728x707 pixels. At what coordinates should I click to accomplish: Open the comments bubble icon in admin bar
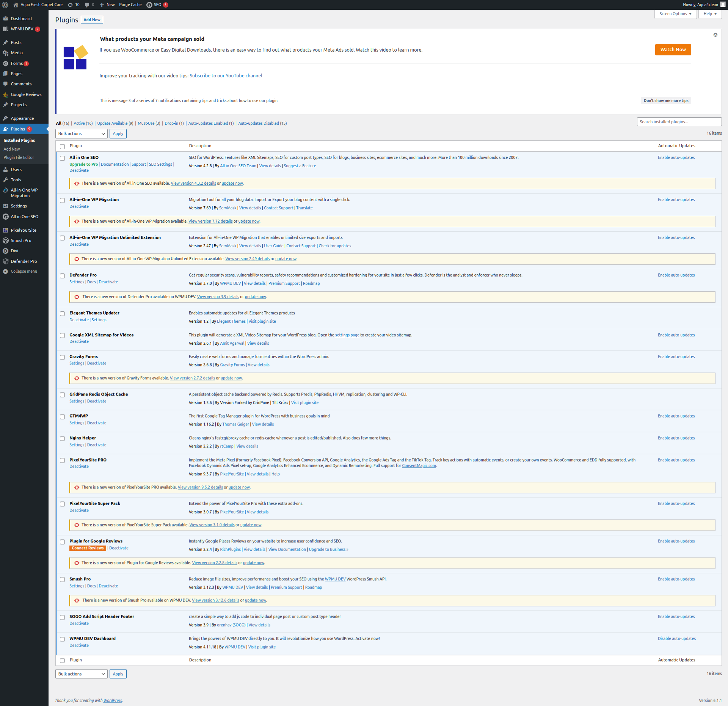click(x=87, y=5)
